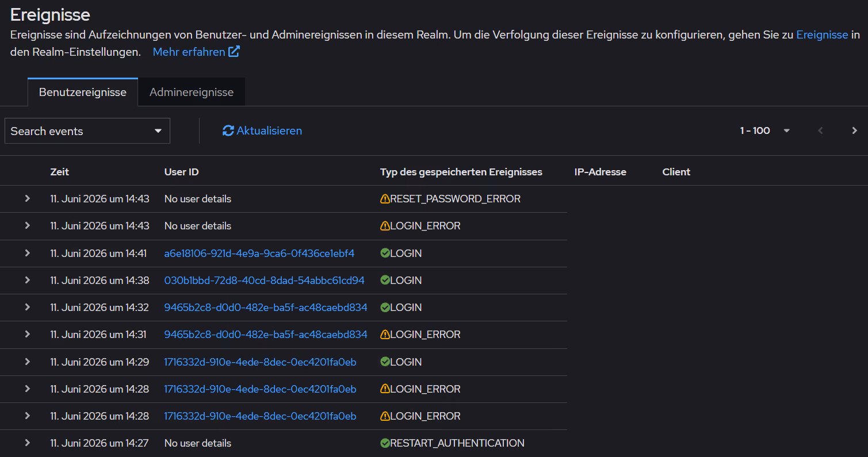
Task: Expand the RESTART_AUTHENTICATION event row
Action: (x=27, y=443)
